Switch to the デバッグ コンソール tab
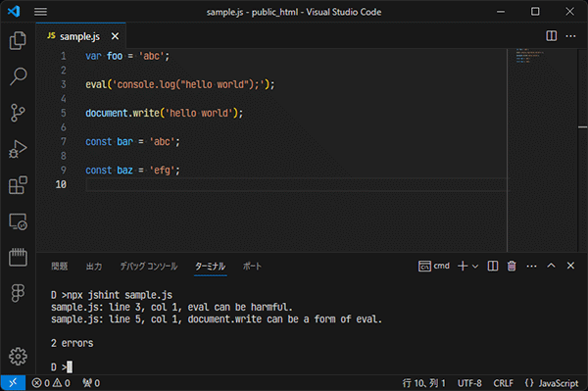Image resolution: width=588 pixels, height=391 pixels. (149, 267)
